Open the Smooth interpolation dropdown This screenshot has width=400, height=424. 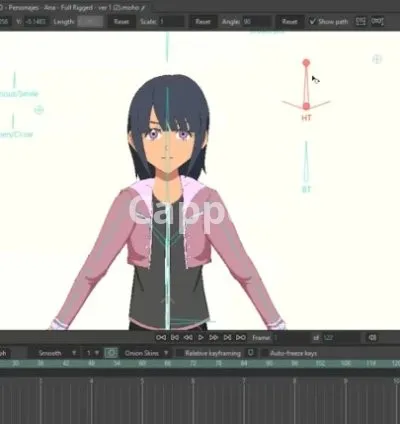(x=57, y=353)
